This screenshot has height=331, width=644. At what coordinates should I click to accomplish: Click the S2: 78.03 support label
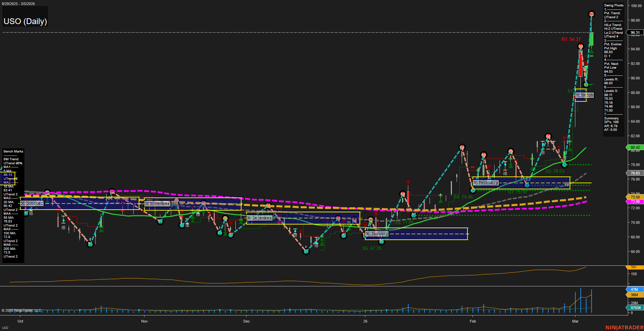click(x=555, y=171)
